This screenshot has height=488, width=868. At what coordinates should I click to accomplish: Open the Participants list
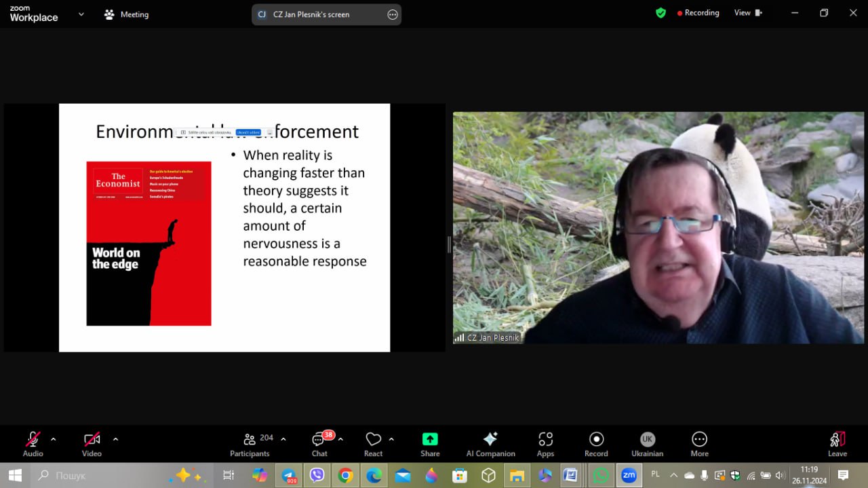(x=250, y=443)
